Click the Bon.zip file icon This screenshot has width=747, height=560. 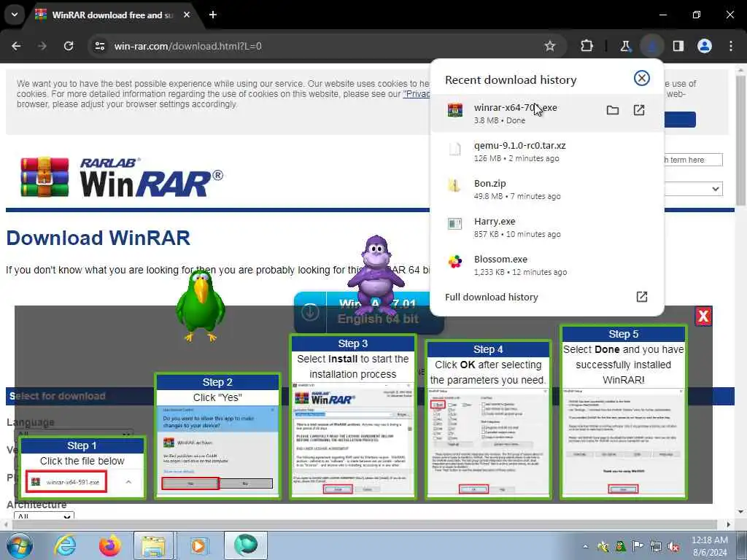[x=455, y=184]
